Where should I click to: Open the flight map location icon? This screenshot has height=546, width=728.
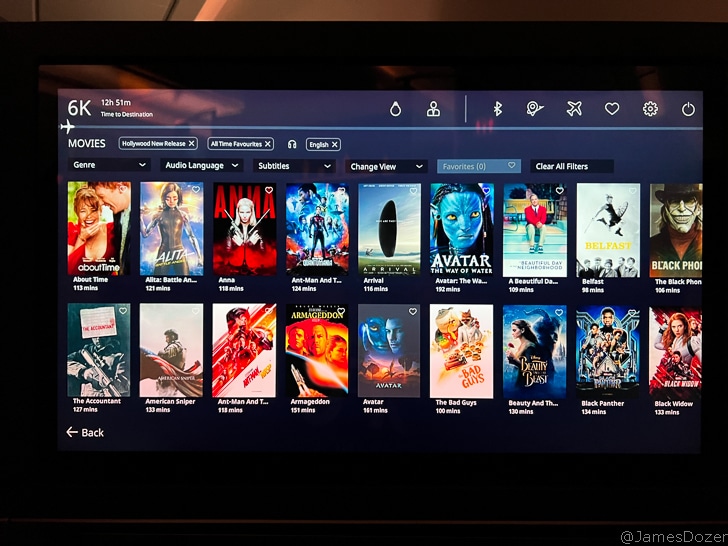click(534, 109)
